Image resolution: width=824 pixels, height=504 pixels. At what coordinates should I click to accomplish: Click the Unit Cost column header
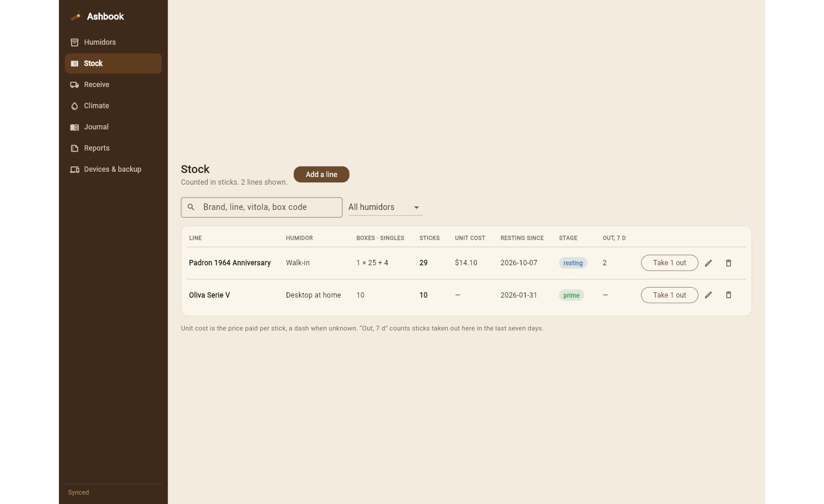point(470,238)
